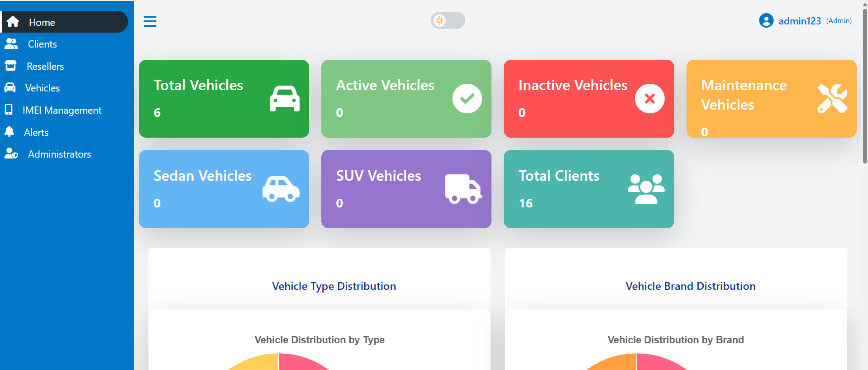Click the Total Clients card title
This screenshot has width=868, height=370.
[x=559, y=176]
